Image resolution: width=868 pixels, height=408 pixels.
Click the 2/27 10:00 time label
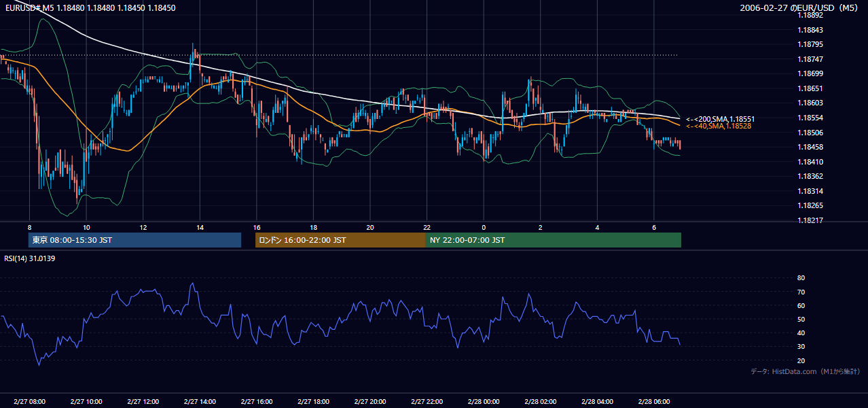(86, 401)
